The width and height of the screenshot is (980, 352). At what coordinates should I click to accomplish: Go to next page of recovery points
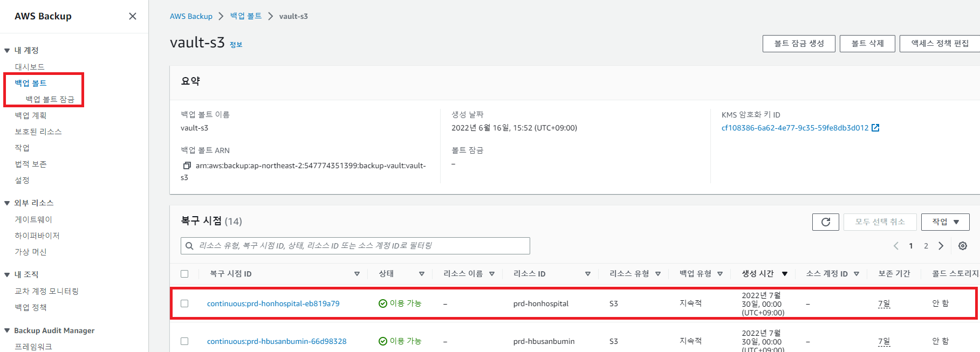click(x=941, y=246)
